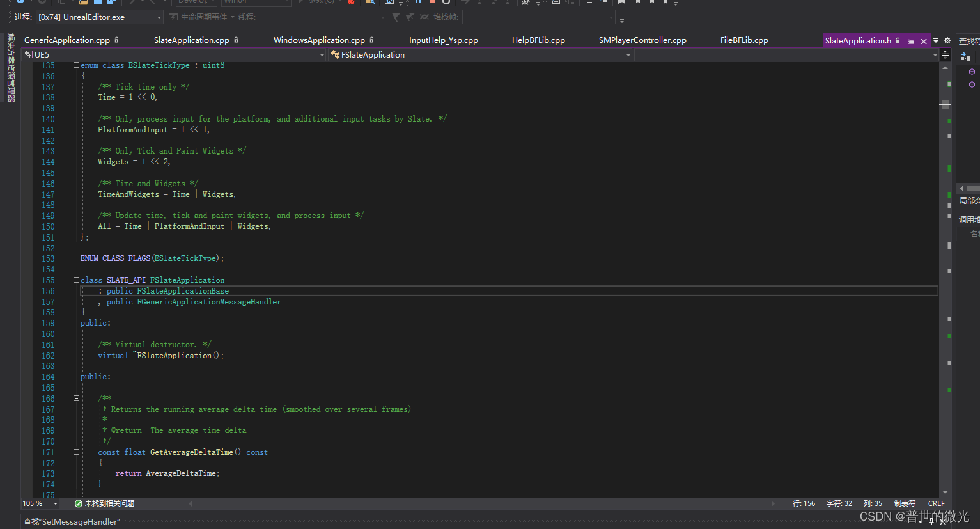The width and height of the screenshot is (980, 529).
Task: Click the Step Over debugger icon
Action: (x=494, y=3)
